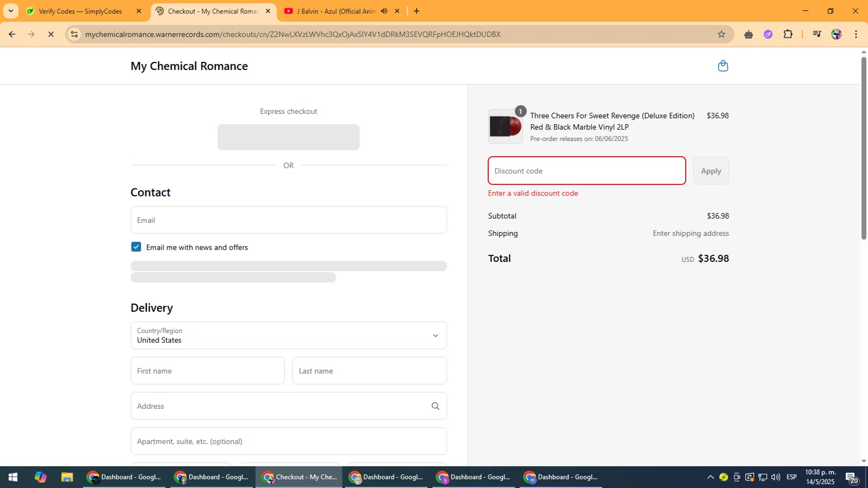
Task: Open the notification center icon
Action: (x=851, y=477)
